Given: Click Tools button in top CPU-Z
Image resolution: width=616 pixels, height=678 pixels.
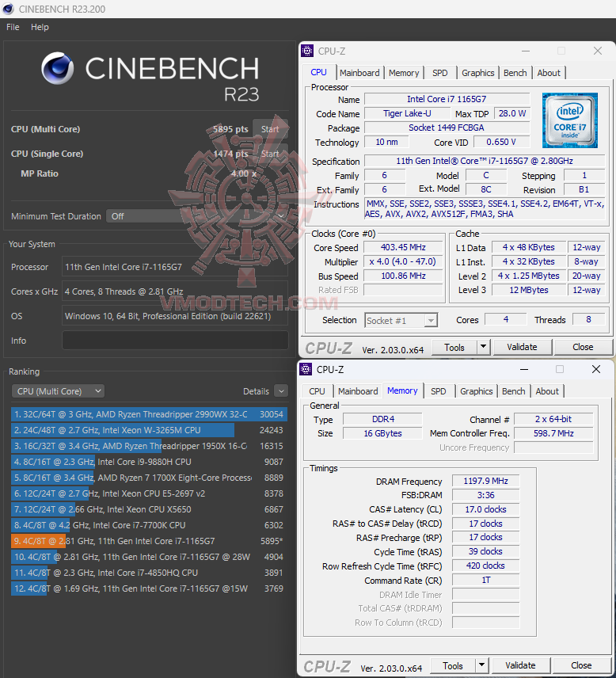Looking at the screenshot, I should (x=454, y=347).
